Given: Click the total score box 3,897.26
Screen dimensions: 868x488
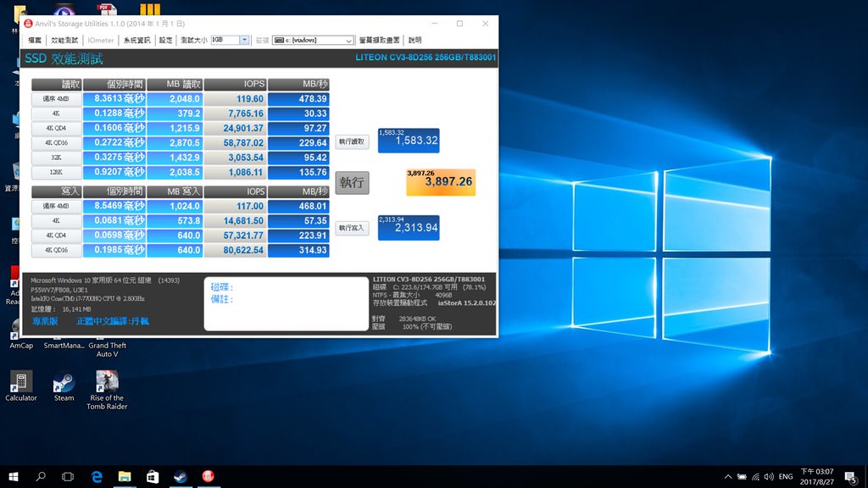Looking at the screenshot, I should (441, 182).
